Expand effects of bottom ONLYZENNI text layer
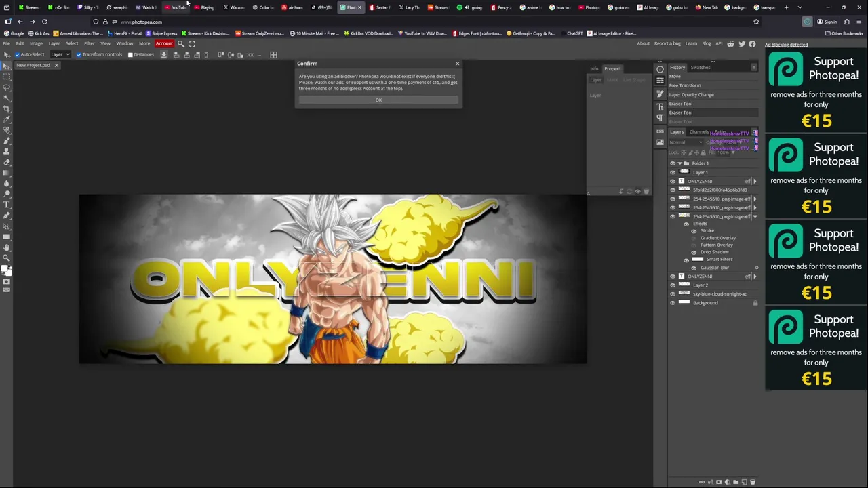 point(755,277)
